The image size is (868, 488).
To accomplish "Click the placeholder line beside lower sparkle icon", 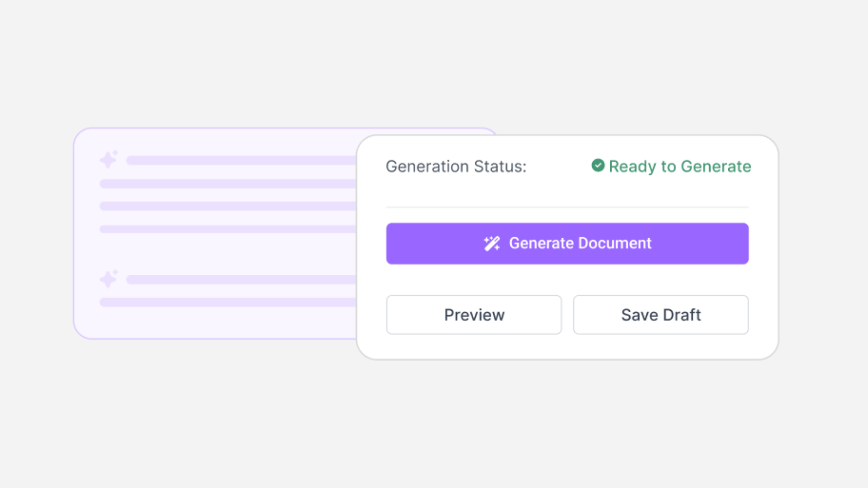I will click(x=240, y=280).
